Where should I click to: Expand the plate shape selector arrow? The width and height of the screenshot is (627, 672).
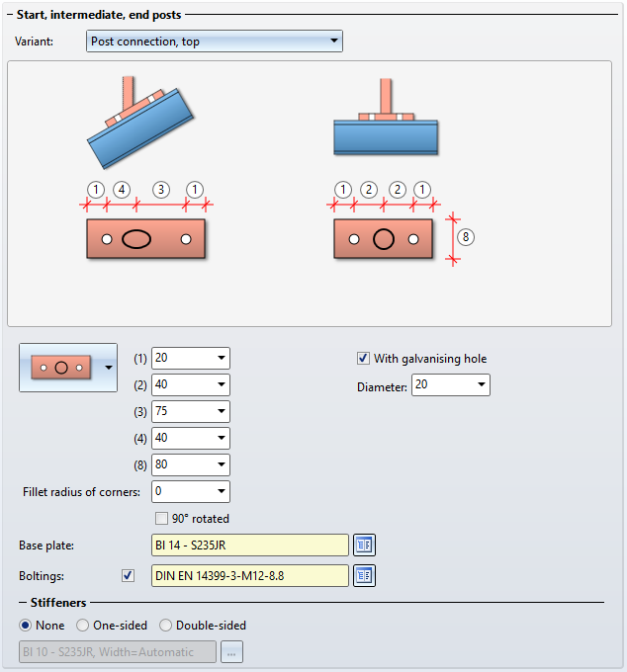pos(108,368)
